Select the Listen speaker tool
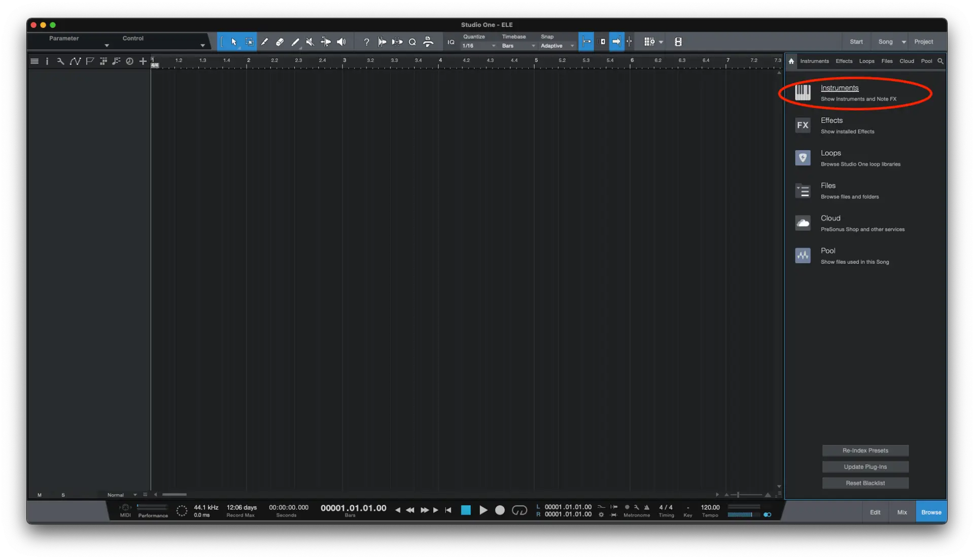The image size is (974, 560). pyautogui.click(x=341, y=42)
